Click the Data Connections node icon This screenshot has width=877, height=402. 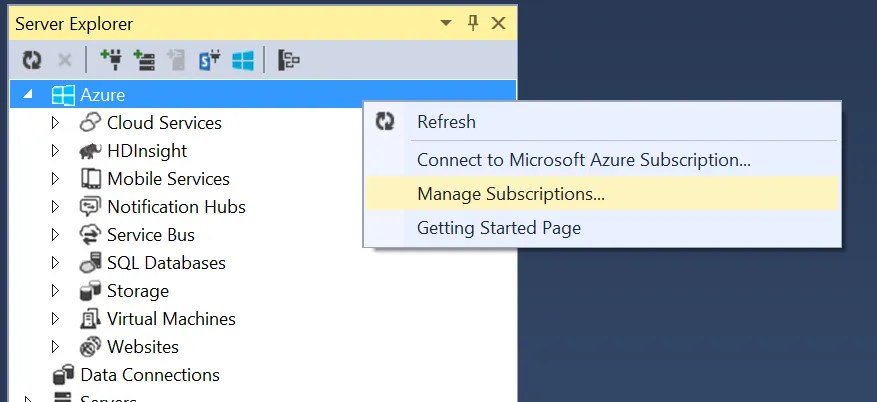point(63,374)
